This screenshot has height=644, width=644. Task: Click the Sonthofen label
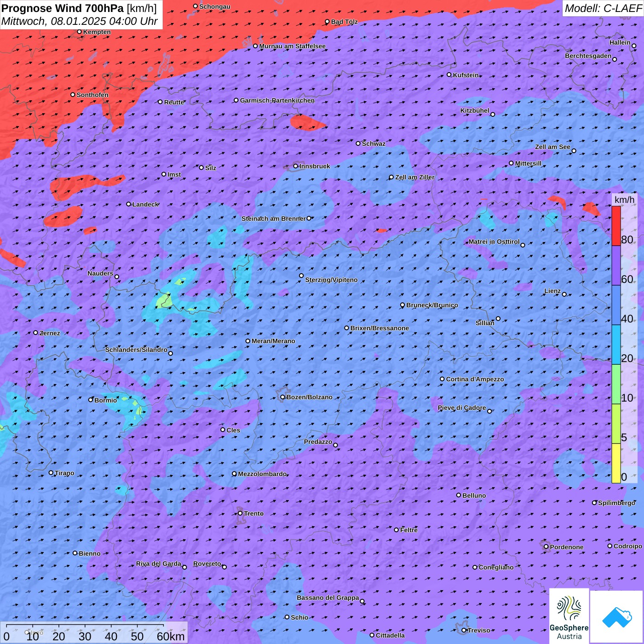(92, 95)
